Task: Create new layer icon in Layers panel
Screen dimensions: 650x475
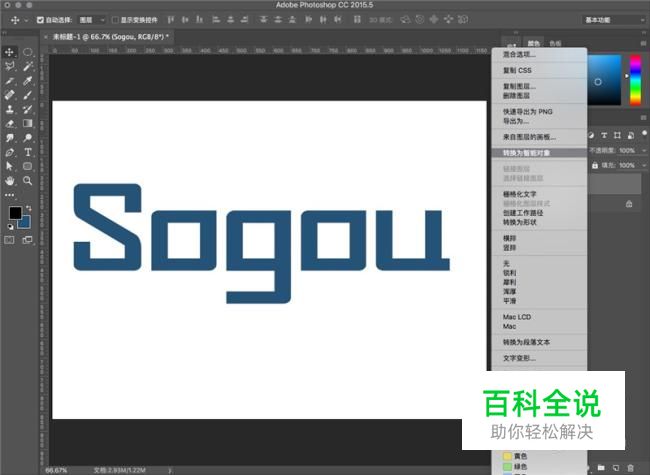Action: 616,468
